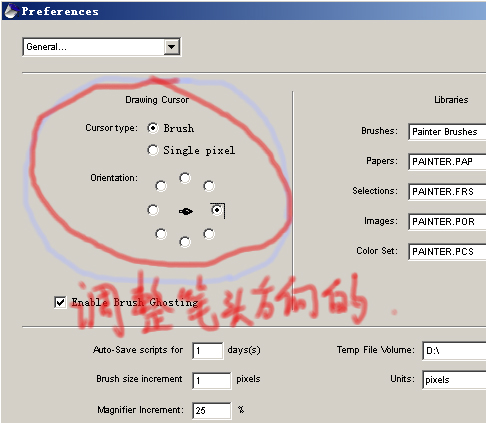Choose the lower-left orientation radio button
This screenshot has height=423, width=486.
pos(161,234)
